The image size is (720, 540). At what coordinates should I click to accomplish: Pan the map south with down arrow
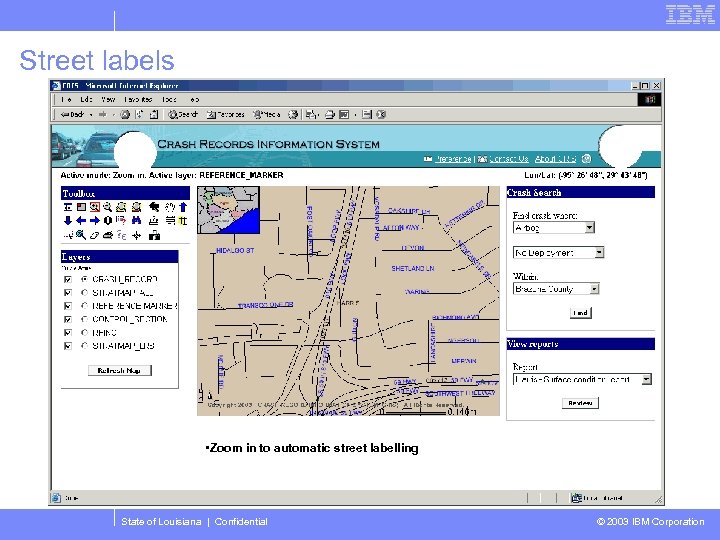[68, 220]
